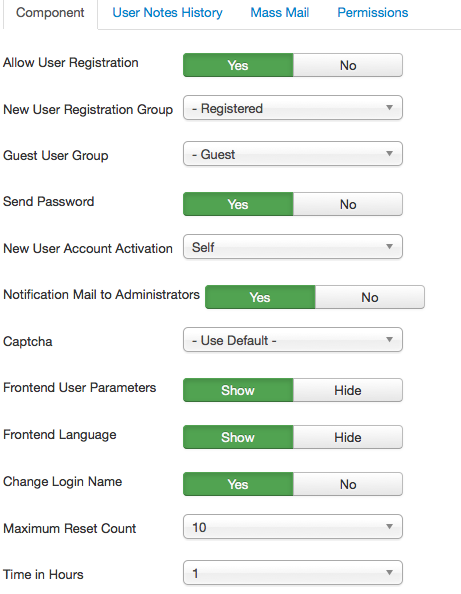Click Show for Frontend Language

tap(238, 437)
